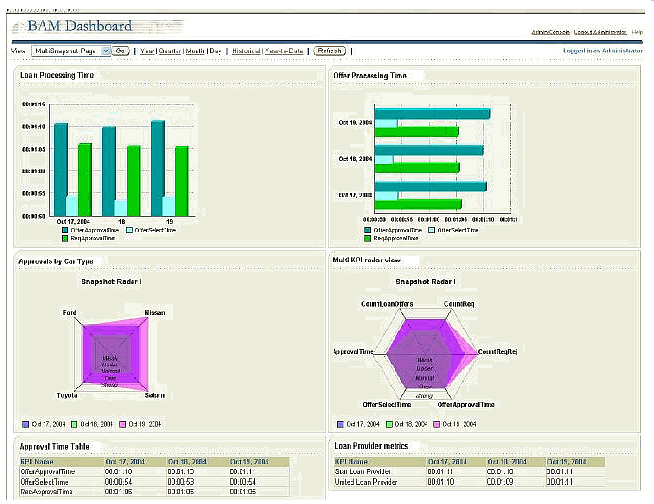Click OfferApprovalTime teal legend swatch in Loan Processing
Viewport: 654px width, 504px height.
(x=64, y=230)
